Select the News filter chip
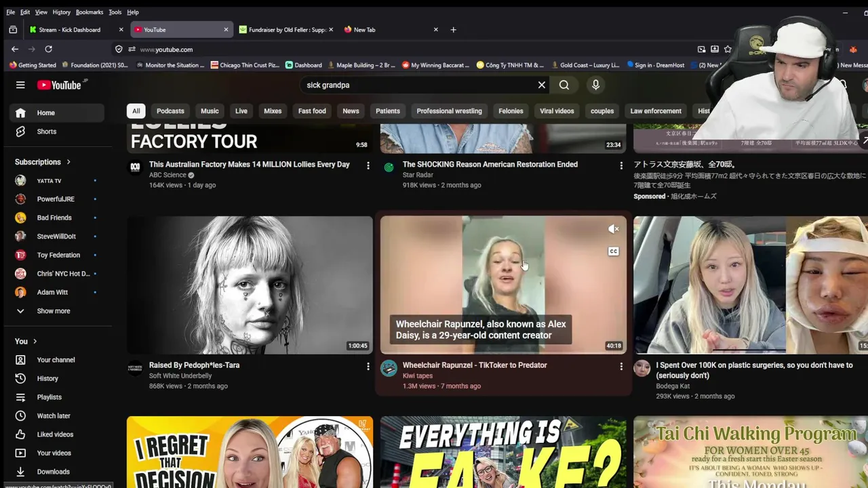The width and height of the screenshot is (868, 488). [x=351, y=111]
